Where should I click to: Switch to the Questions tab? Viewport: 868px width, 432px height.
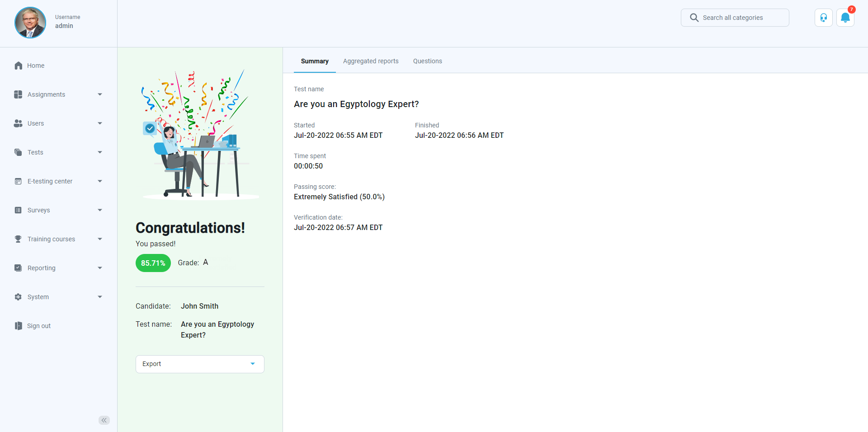point(427,61)
